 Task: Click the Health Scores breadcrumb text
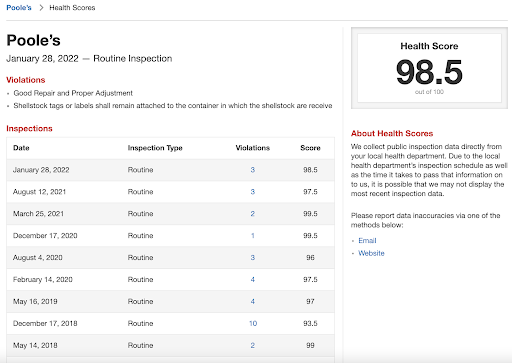(x=72, y=8)
